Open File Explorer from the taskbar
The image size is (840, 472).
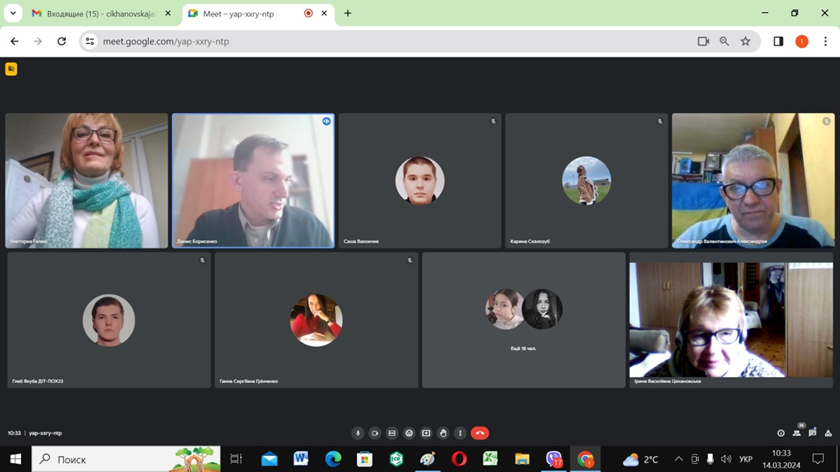coord(522,459)
